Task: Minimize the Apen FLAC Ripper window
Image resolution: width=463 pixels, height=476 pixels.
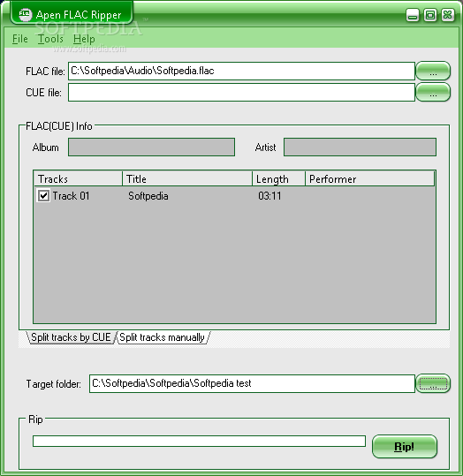Action: point(413,15)
